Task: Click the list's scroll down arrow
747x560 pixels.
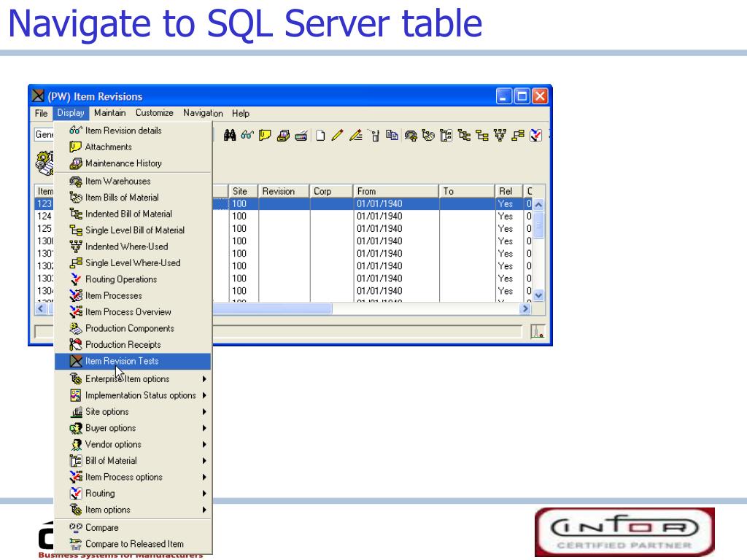Action: pos(538,295)
